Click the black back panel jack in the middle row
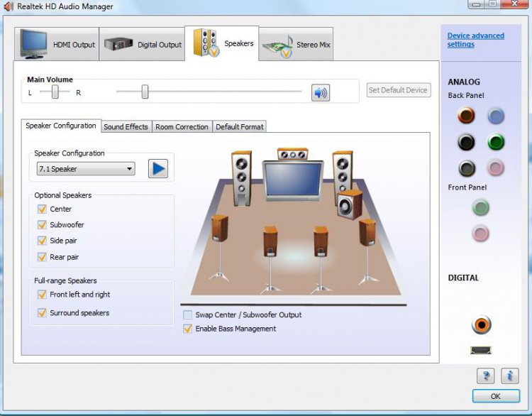Screen dimensions: 532x416 [x=466, y=142]
